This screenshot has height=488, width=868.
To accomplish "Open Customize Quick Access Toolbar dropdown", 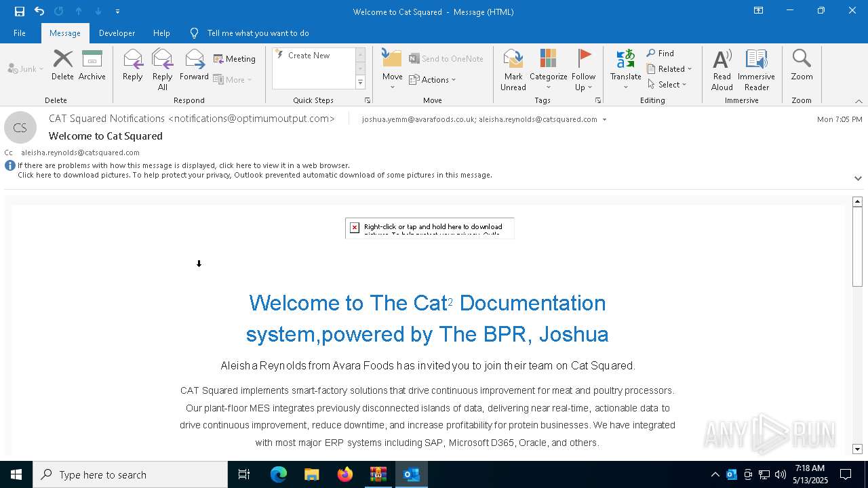I will pyautogui.click(x=117, y=11).
